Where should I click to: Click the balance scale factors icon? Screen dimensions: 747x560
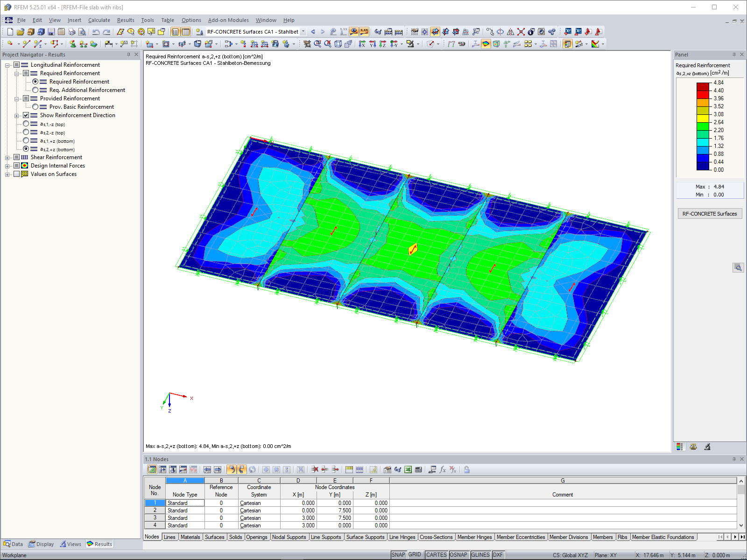click(693, 447)
